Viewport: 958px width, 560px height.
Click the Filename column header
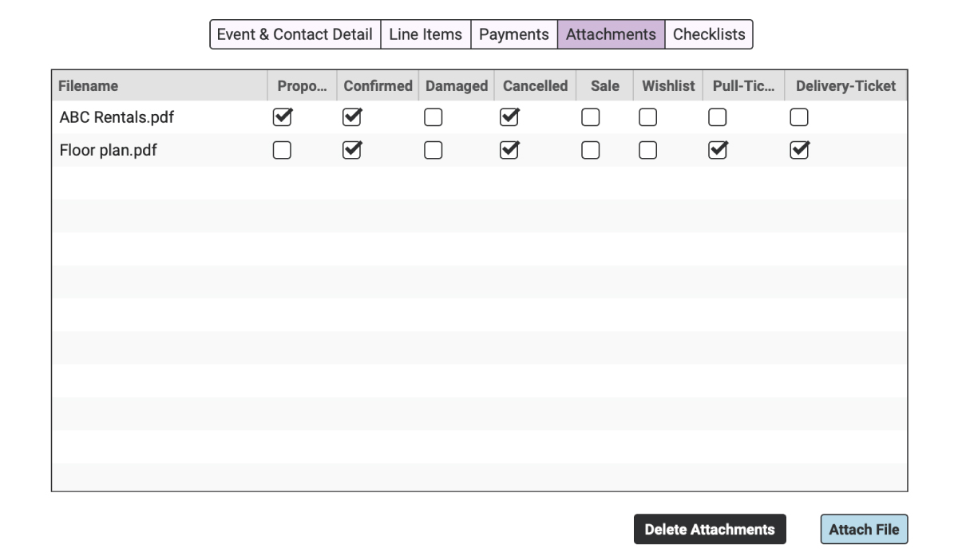160,85
